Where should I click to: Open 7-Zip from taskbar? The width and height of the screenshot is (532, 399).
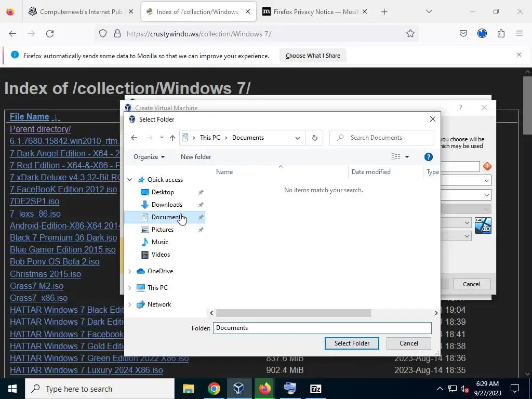click(315, 389)
